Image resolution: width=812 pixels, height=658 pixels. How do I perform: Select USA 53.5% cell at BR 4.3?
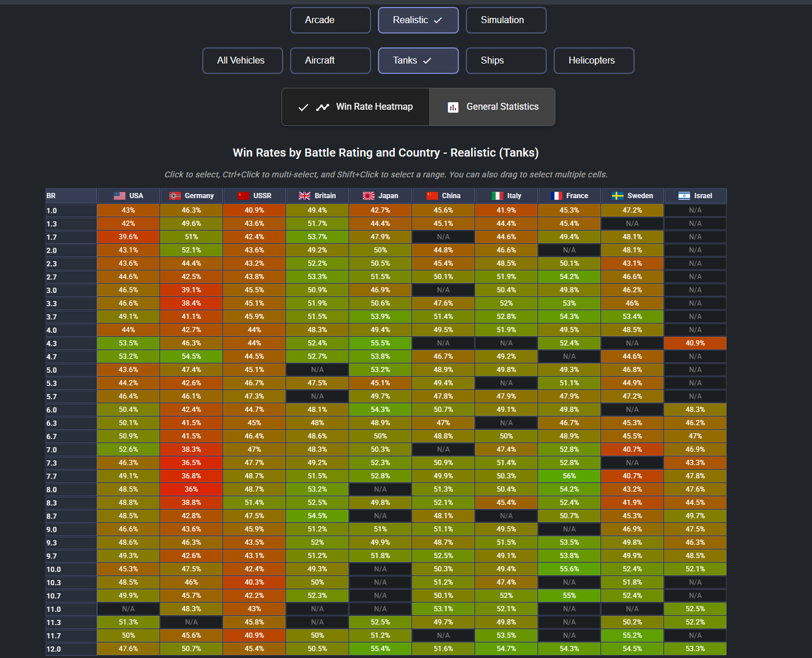(x=128, y=343)
